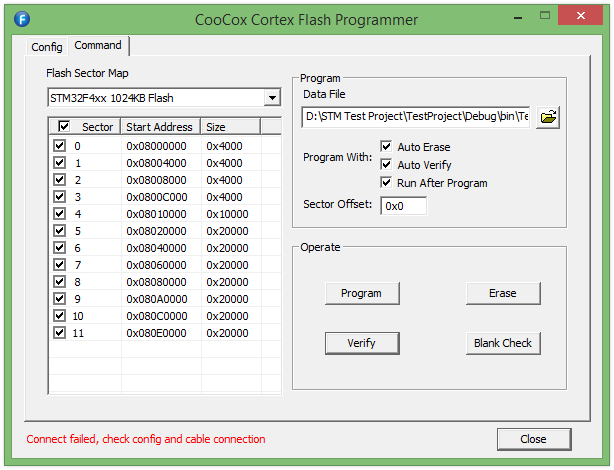This screenshot has width=614, height=470.
Task: Toggle sector 4 checkbox
Action: click(60, 213)
